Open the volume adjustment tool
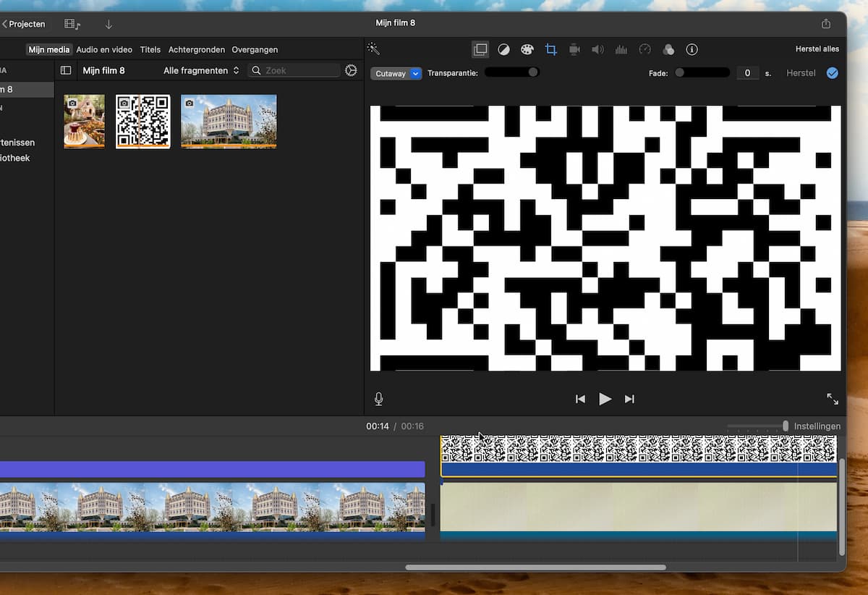Viewport: 868px width, 595px height. pyautogui.click(x=597, y=49)
